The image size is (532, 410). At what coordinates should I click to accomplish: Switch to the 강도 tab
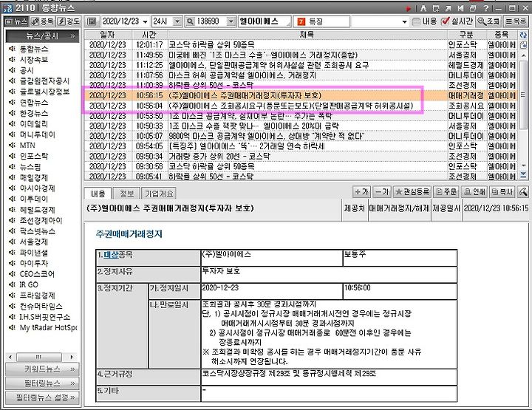pyautogui.click(x=69, y=21)
